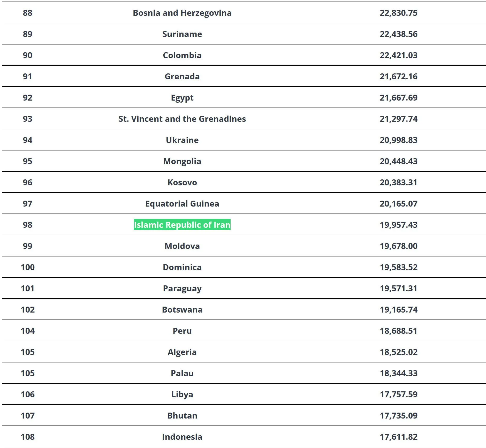This screenshot has width=486, height=448.
Task: Select the Indonesia country name
Action: pos(182,437)
